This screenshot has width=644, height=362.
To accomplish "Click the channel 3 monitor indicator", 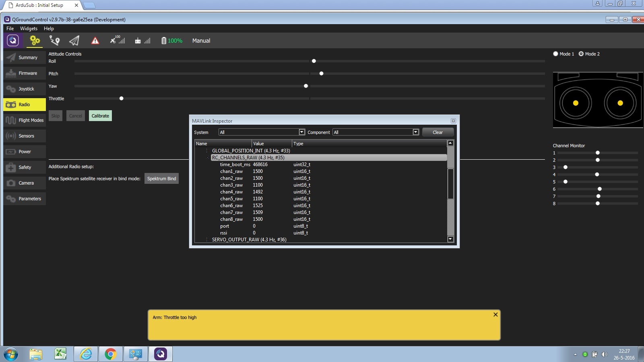I will tap(566, 167).
